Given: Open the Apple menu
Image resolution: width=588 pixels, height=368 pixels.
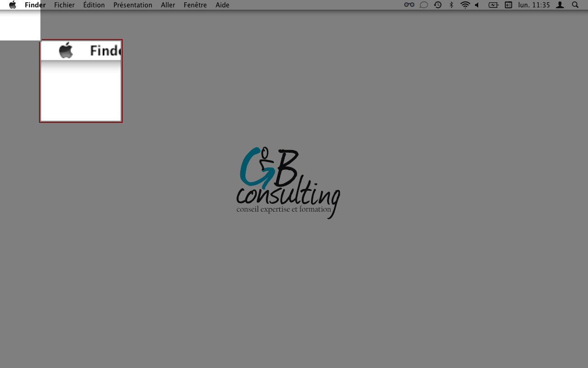Looking at the screenshot, I should click(12, 5).
